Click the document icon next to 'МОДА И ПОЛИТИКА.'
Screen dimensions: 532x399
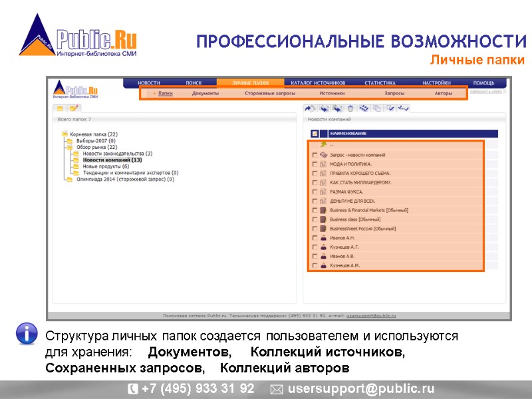[323, 164]
